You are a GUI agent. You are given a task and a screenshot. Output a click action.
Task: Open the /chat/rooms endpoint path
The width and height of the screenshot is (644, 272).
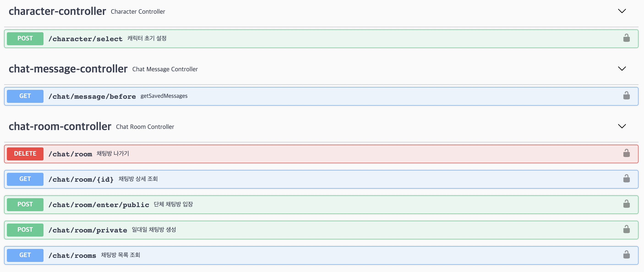click(x=72, y=256)
